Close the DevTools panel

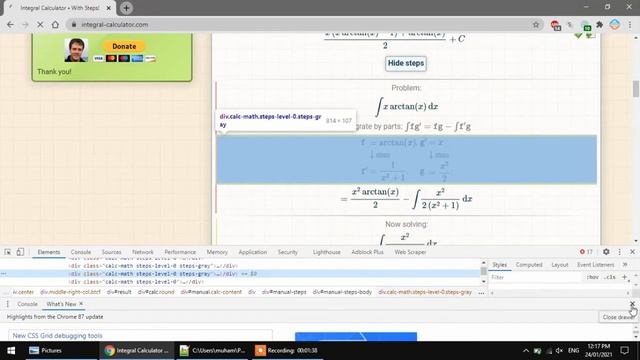(632, 252)
